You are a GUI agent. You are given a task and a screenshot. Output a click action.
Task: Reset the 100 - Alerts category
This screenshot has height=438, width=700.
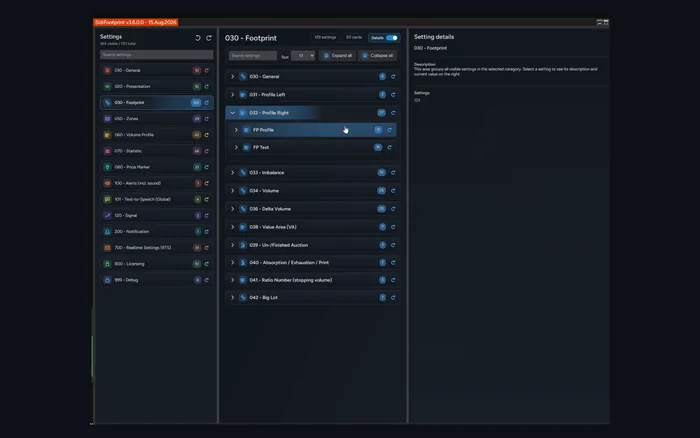point(207,183)
